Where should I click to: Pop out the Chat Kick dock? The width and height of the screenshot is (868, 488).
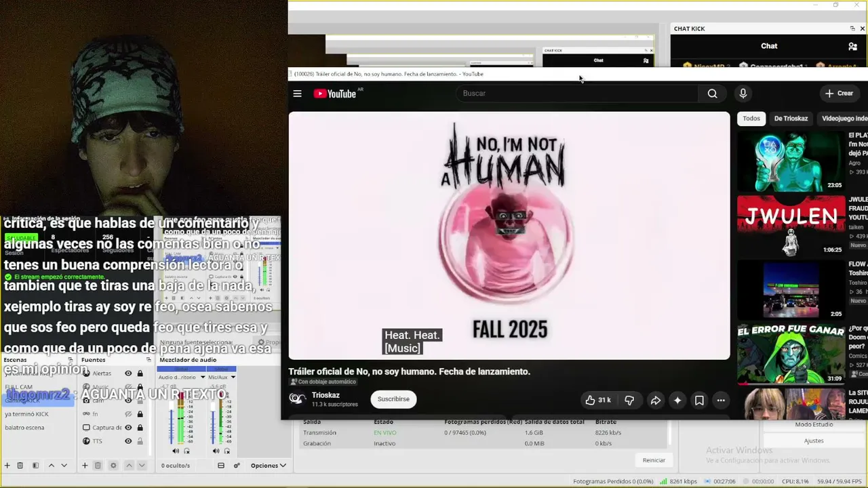point(852,28)
